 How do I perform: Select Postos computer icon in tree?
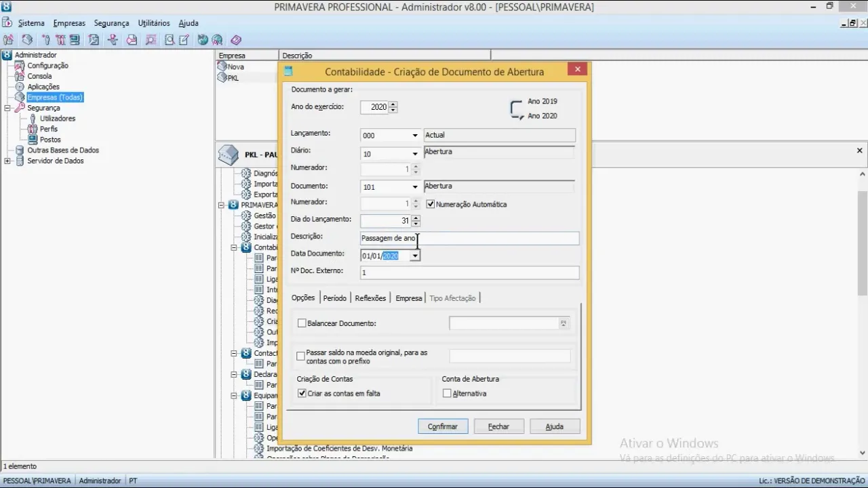coord(33,140)
